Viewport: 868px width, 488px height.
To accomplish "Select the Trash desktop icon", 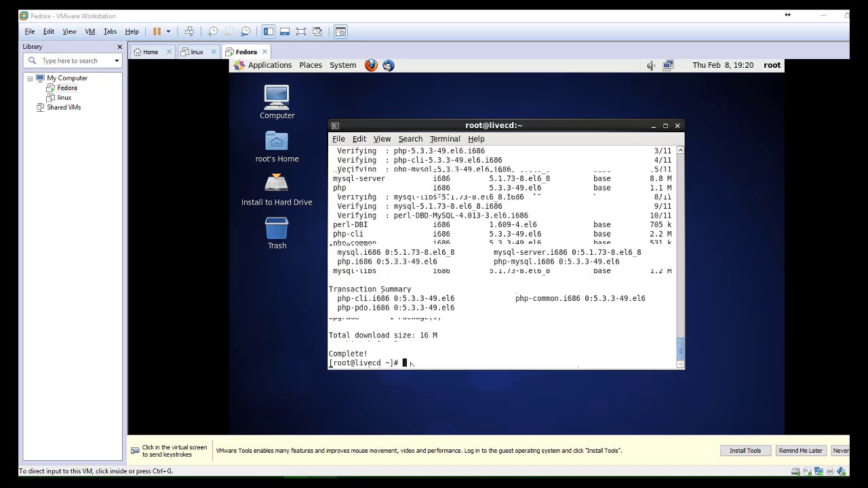I will [277, 233].
